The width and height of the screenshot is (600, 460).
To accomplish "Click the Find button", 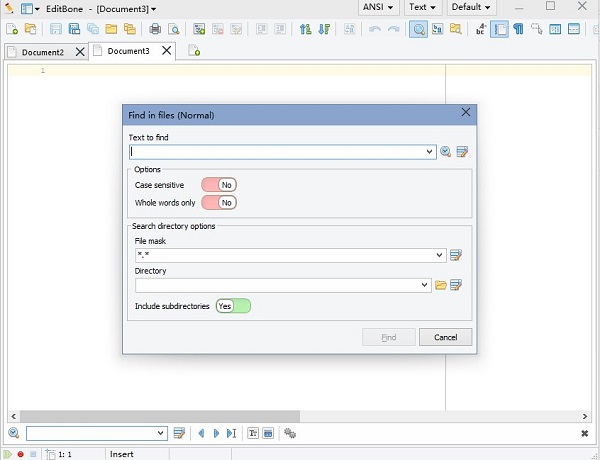I will (x=389, y=337).
